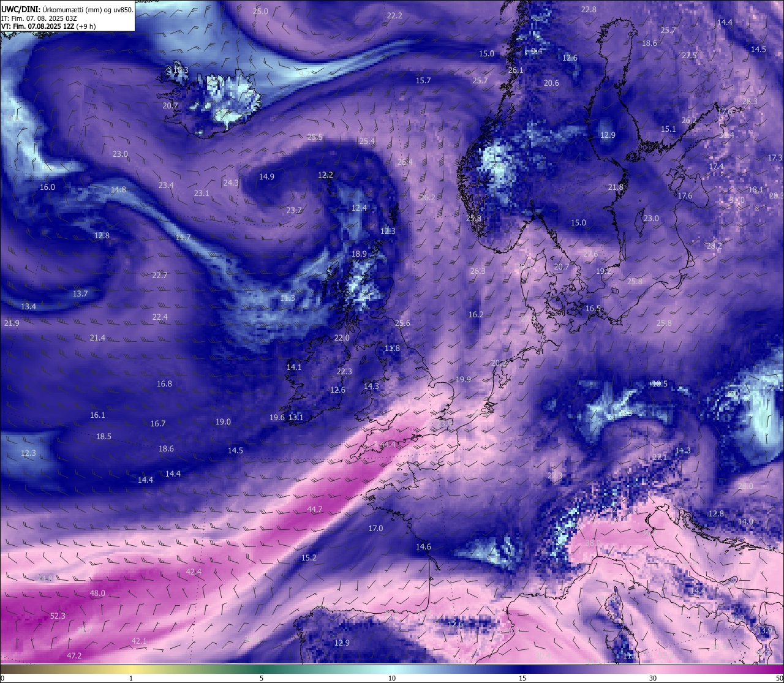Click the 21.9 value at the left edge
Image resolution: width=784 pixels, height=683 pixels.
12,323
